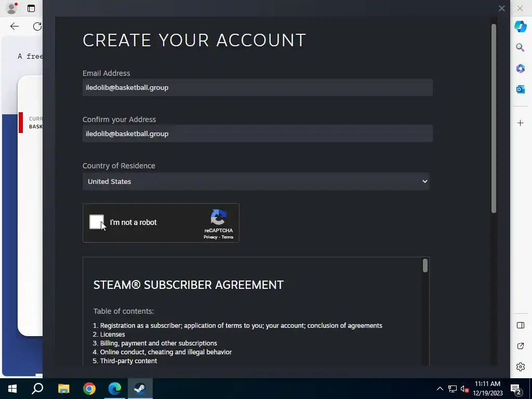532x399 pixels.
Task: Open the reCAPTCHA Privacy link
Action: (210, 237)
